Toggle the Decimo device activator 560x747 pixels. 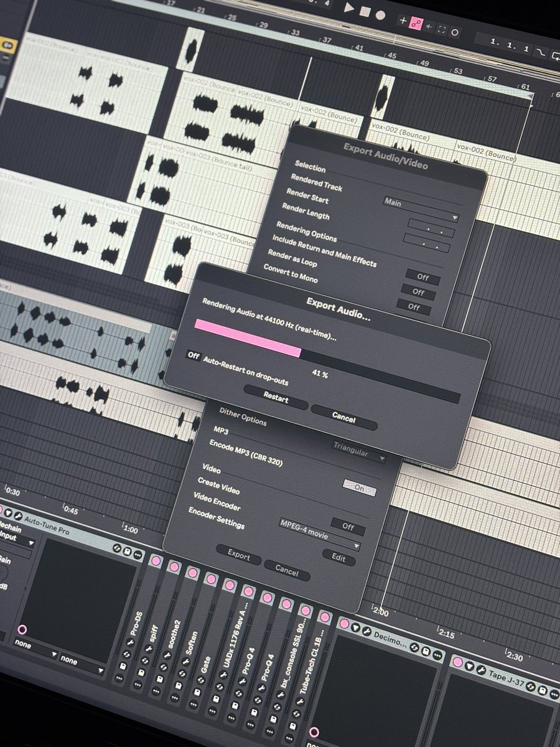click(x=344, y=623)
